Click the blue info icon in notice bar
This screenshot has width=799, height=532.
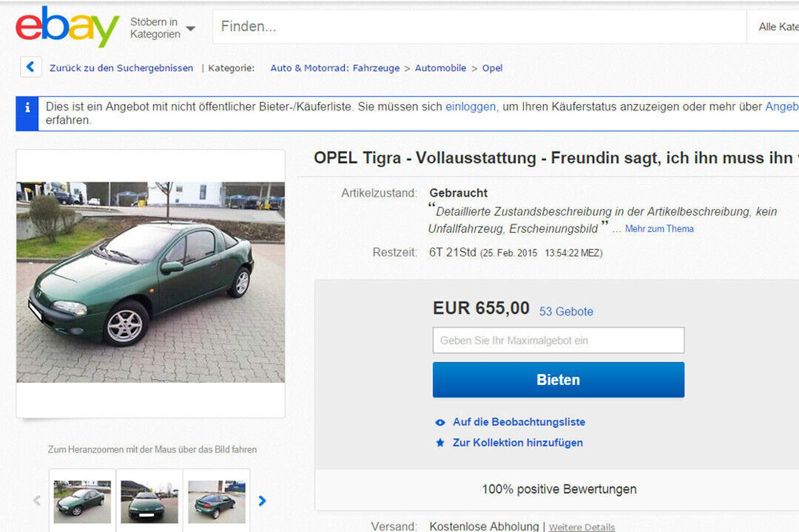point(27,107)
